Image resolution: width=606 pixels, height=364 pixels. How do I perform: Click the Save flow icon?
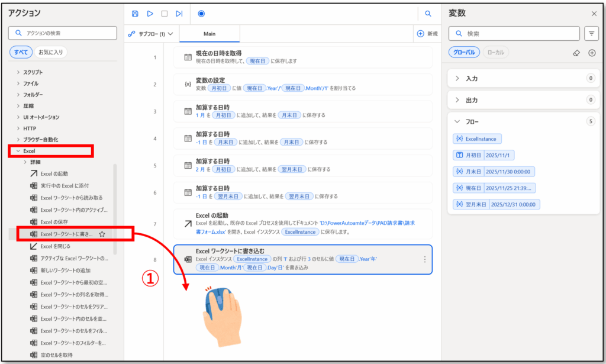pos(135,14)
